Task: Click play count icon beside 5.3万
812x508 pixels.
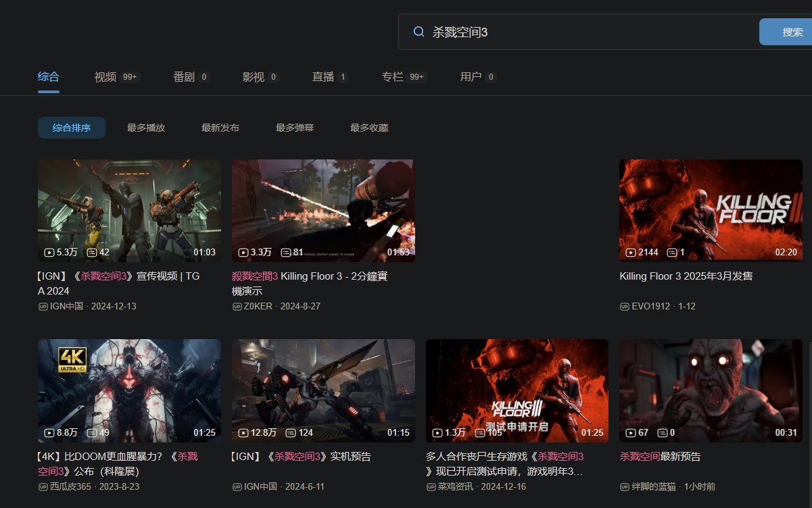Action: tap(49, 253)
